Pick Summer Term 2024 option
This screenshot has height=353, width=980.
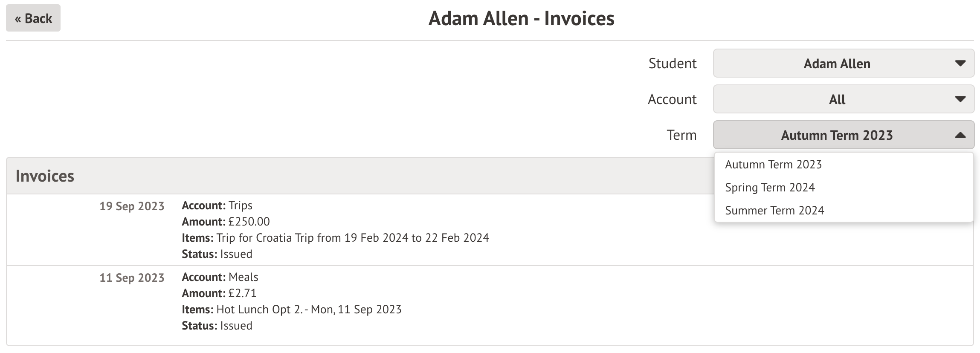[x=774, y=211]
